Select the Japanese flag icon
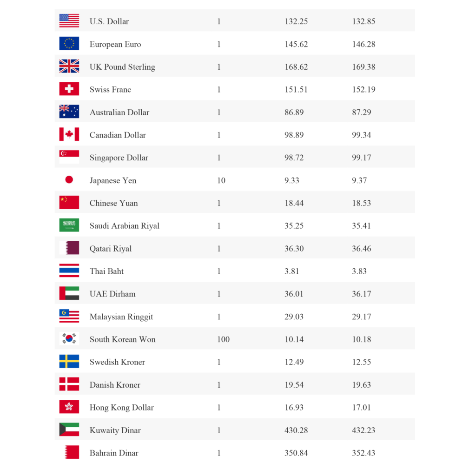Image resolution: width=469 pixels, height=476 pixels. 69,180
